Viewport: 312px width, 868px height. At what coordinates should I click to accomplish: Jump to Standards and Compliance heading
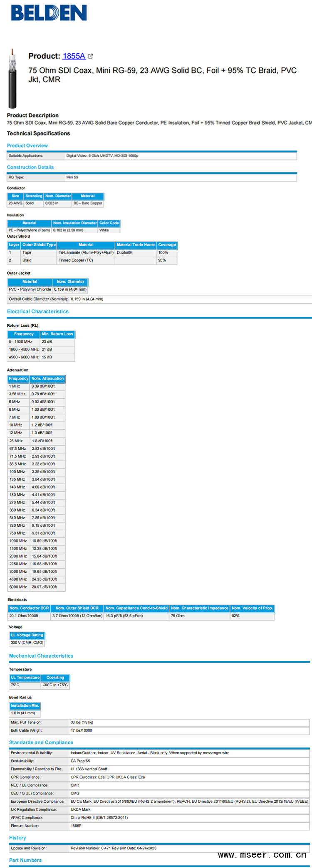pos(41,742)
